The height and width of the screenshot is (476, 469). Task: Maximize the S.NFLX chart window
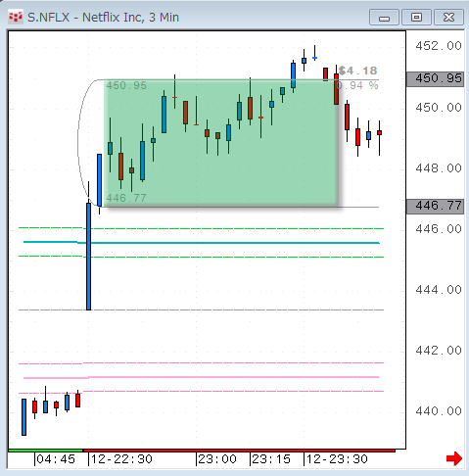(x=416, y=18)
